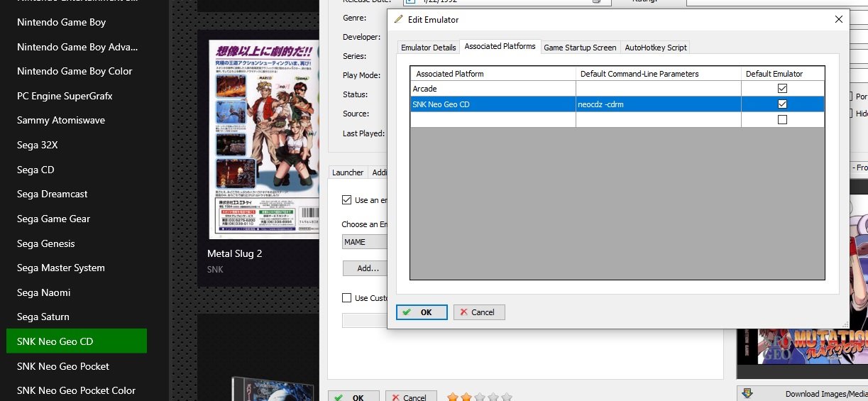
Task: Open the 'Addi...' tab next to Launcher
Action: pyautogui.click(x=379, y=172)
